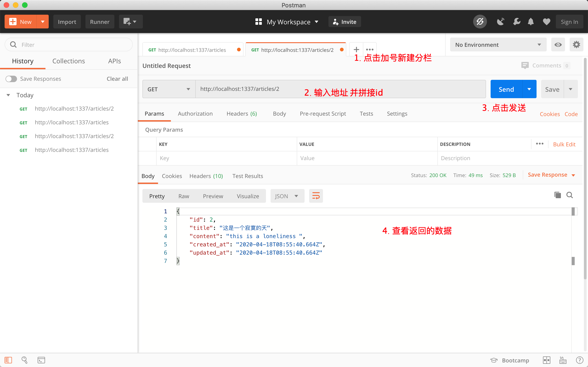Screen dimensions: 588x367
Task: Click the Find and Replace icon at bottom left
Action: (x=24, y=360)
